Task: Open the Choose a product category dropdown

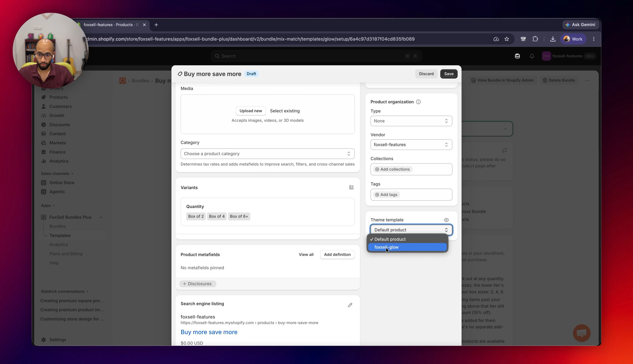Action: (268, 154)
